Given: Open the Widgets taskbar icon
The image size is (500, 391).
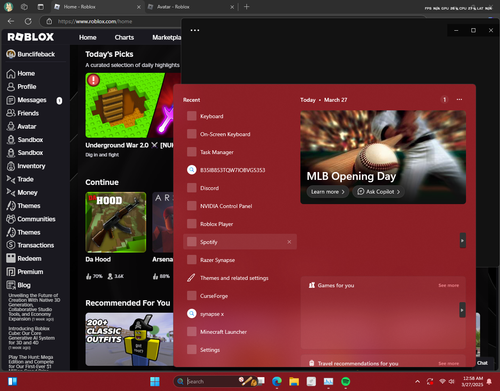Looking at the screenshot, I should [x=12, y=381].
